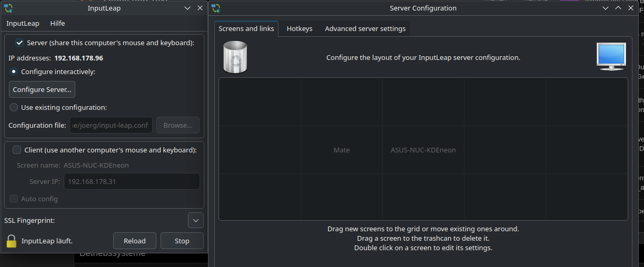
Task: Click the Configure the layout instruction text
Action: click(x=423, y=57)
